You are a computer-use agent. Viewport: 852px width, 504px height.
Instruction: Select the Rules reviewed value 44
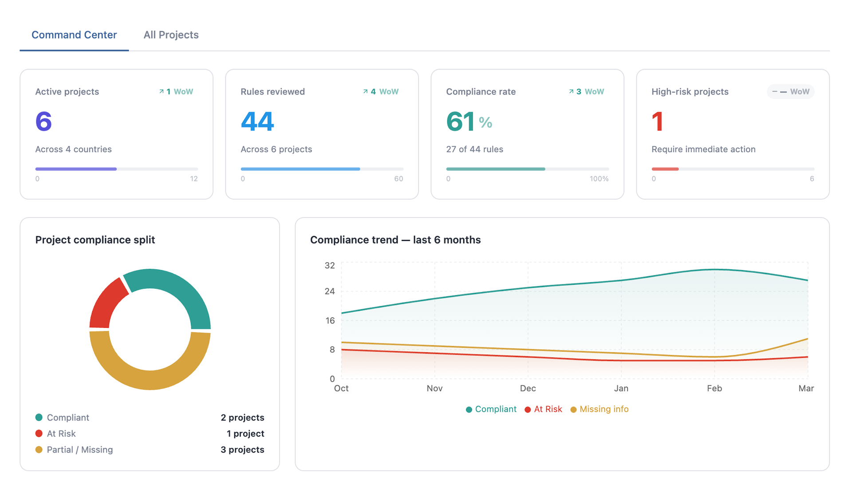pos(257,121)
